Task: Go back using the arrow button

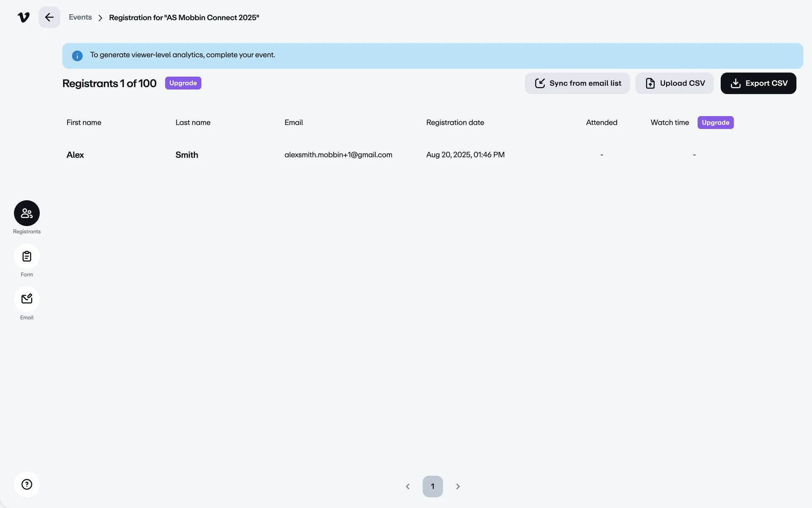Action: coord(49,17)
